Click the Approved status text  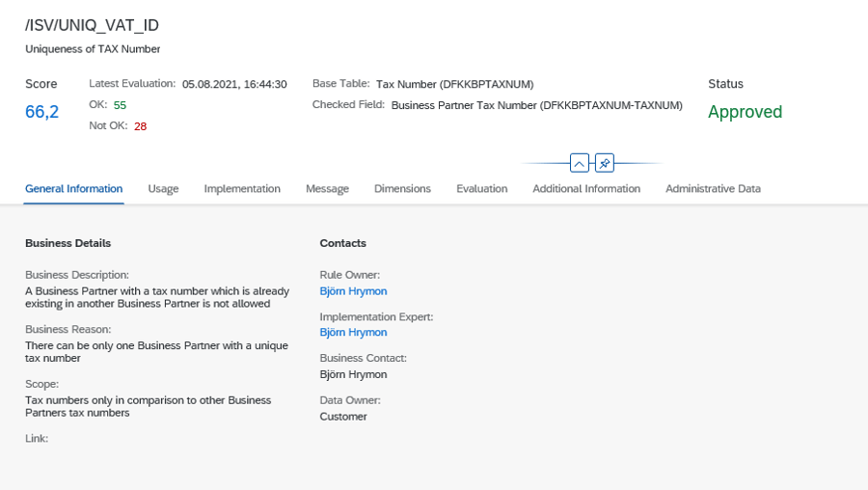[746, 112]
